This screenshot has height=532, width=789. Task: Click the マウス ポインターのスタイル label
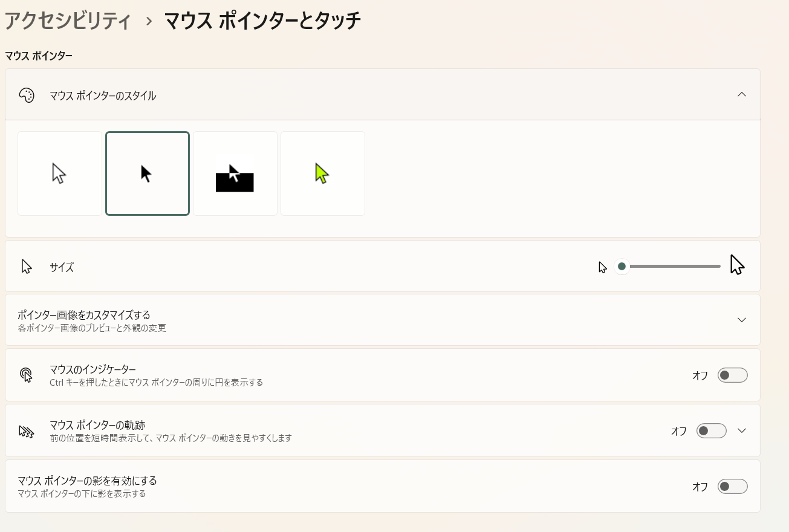(x=103, y=96)
